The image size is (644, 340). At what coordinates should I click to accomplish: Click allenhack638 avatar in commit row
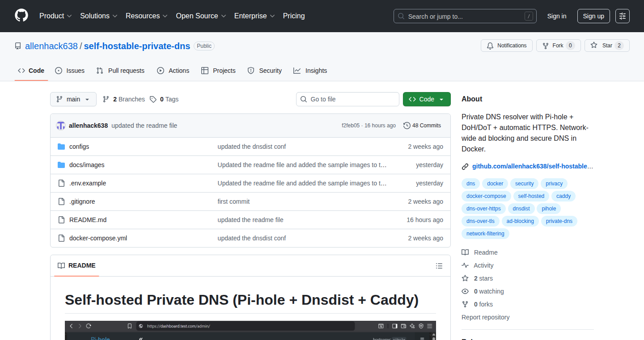pos(61,126)
